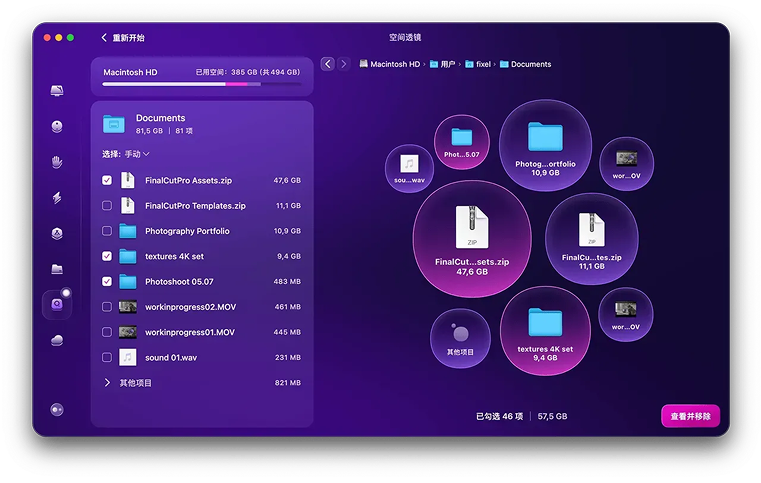This screenshot has height=483, width=761.
Task: Go to 用户 folder in breadcrumb
Action: click(442, 64)
